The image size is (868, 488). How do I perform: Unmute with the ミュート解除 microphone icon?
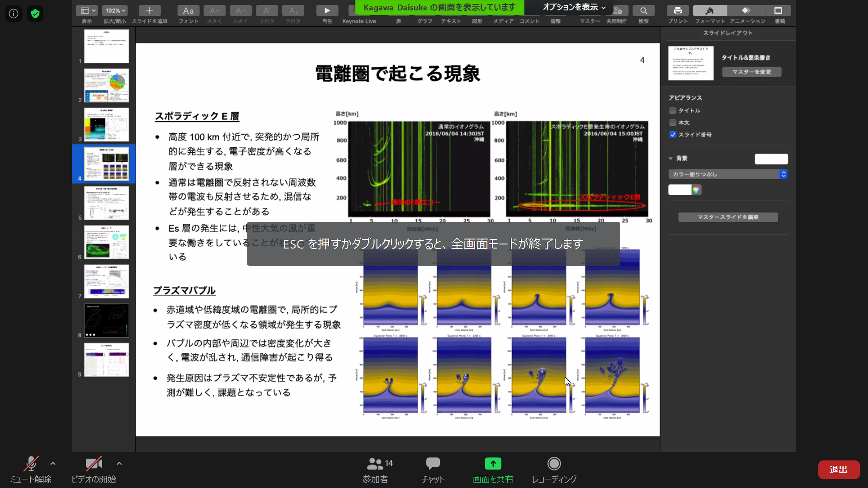point(31,463)
